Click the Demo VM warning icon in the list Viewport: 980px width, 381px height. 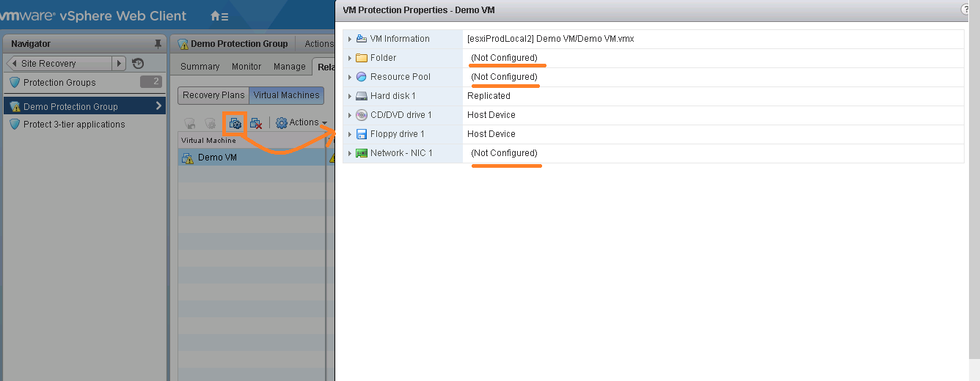pyautogui.click(x=188, y=158)
